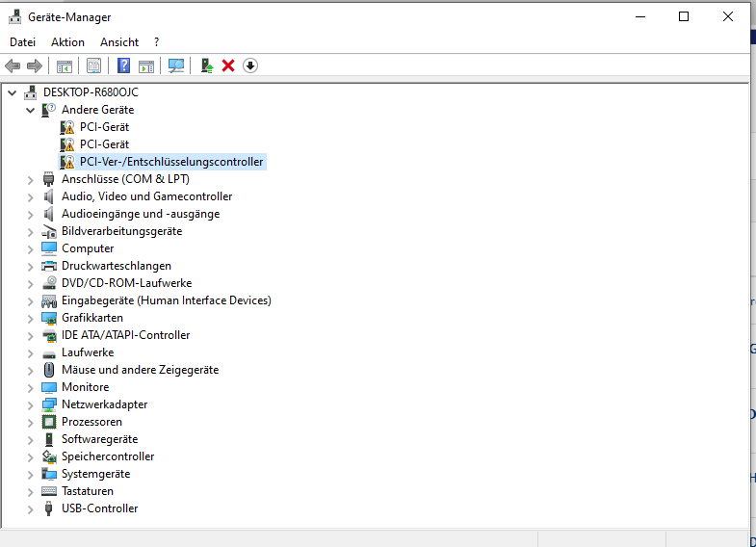Toggle the action pane toolbar icon
This screenshot has width=756, height=547.
[146, 65]
